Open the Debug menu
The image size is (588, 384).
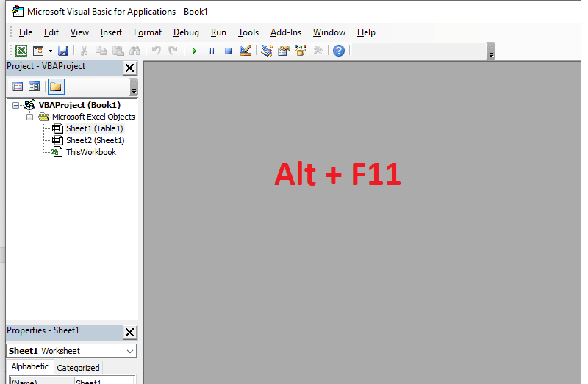pos(186,32)
